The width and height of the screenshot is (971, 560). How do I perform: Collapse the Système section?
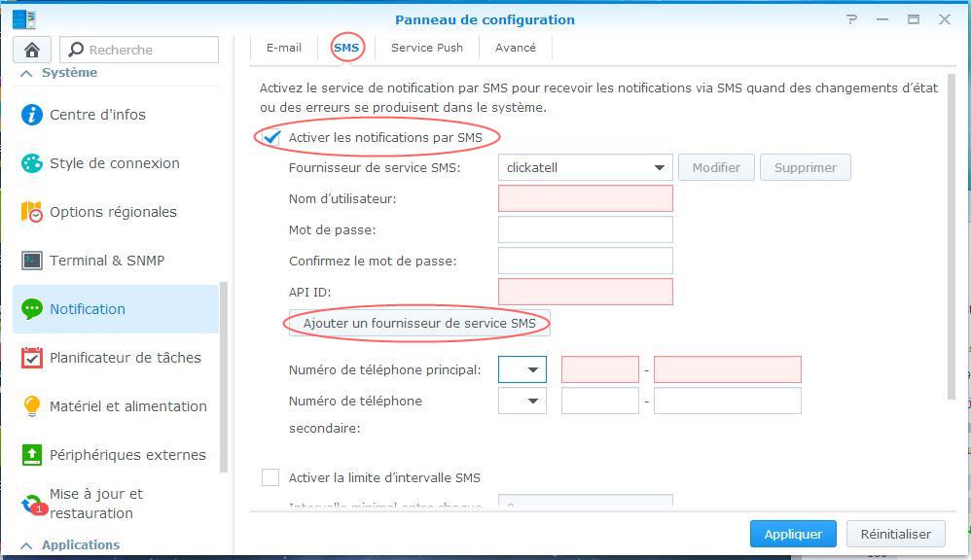pos(26,73)
